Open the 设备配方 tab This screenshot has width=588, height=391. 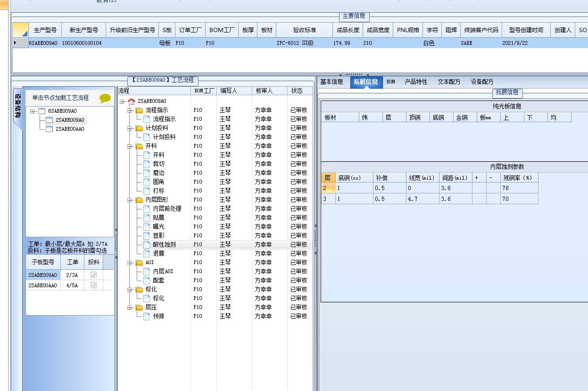[x=482, y=82]
